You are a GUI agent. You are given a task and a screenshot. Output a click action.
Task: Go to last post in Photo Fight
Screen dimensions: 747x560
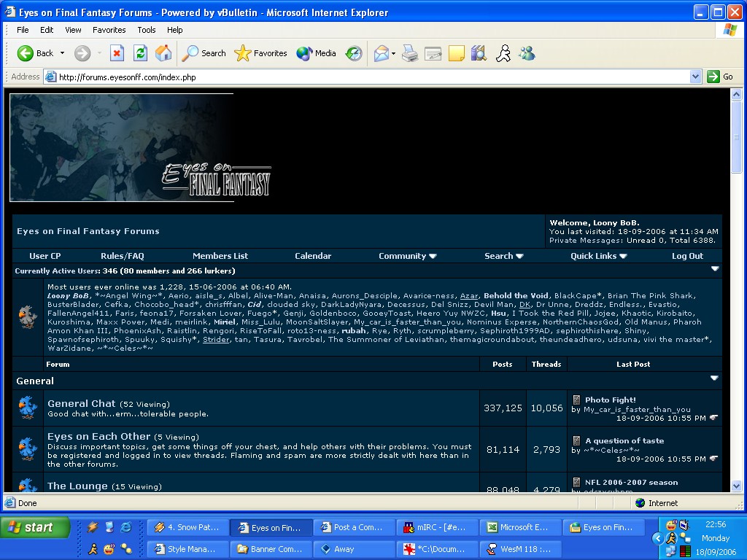pos(713,418)
